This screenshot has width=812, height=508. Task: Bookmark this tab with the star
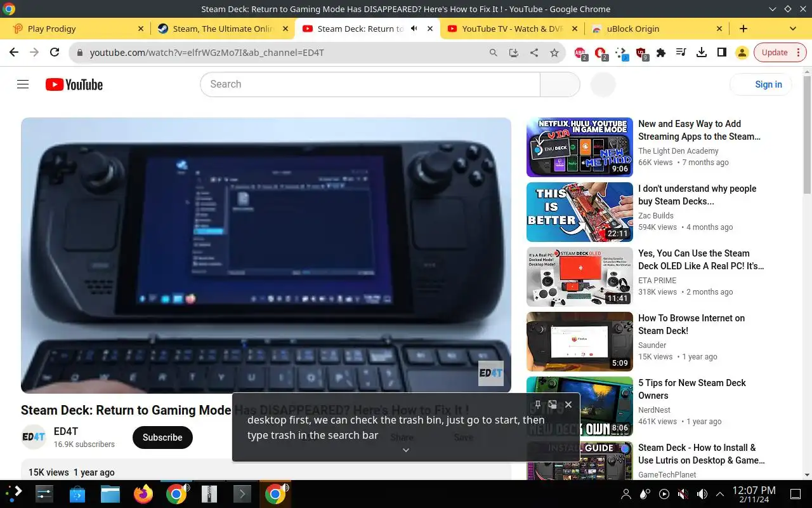pyautogui.click(x=554, y=53)
